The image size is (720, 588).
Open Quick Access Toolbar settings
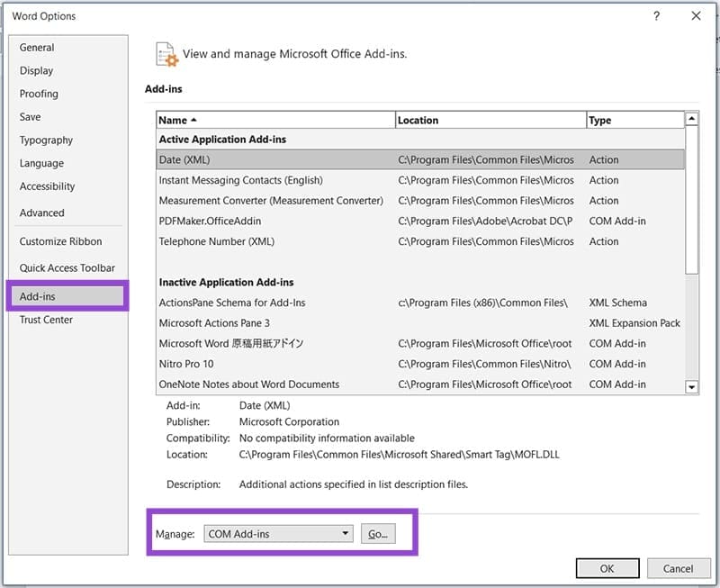pos(67,267)
